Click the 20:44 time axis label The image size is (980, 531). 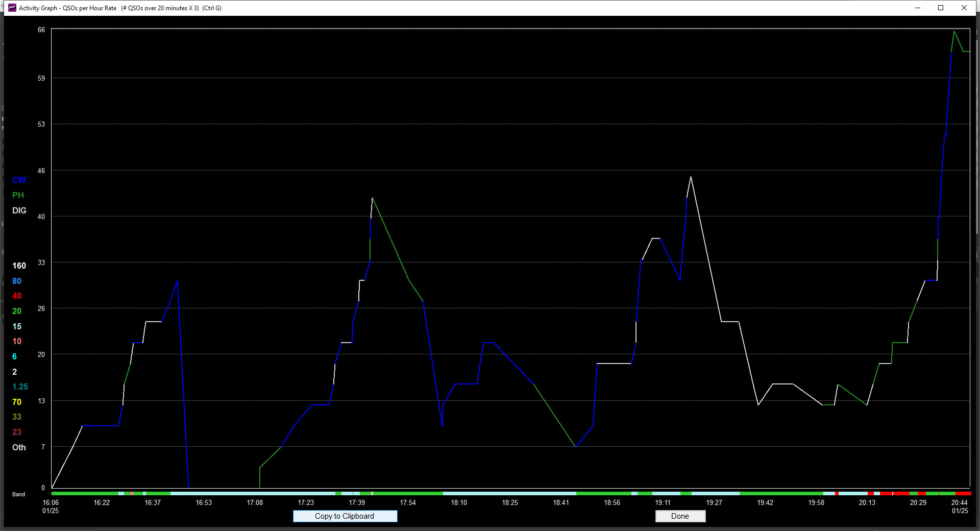click(960, 502)
